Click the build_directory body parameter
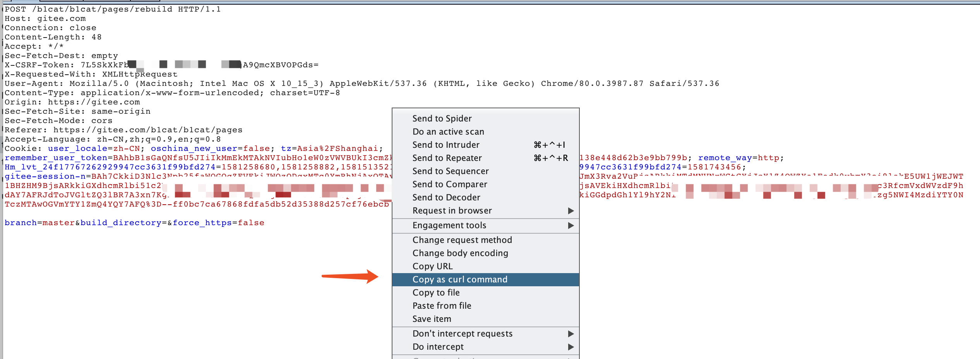 [x=121, y=223]
